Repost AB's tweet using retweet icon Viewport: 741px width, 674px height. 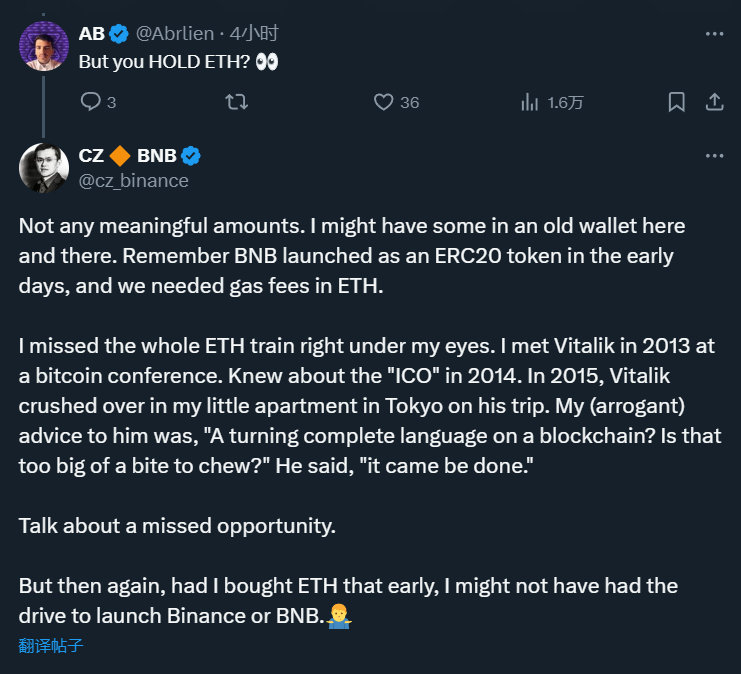(x=237, y=102)
